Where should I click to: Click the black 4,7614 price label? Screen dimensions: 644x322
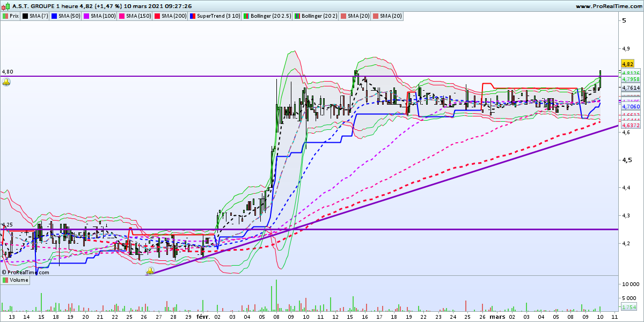630,87
